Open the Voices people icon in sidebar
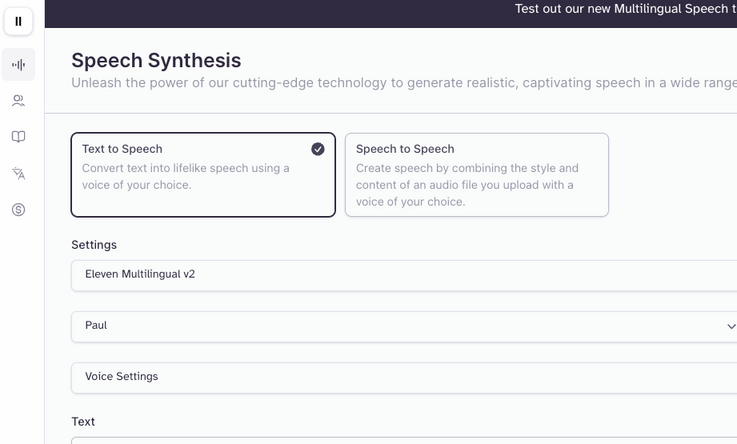This screenshot has width=737, height=444. coord(18,101)
